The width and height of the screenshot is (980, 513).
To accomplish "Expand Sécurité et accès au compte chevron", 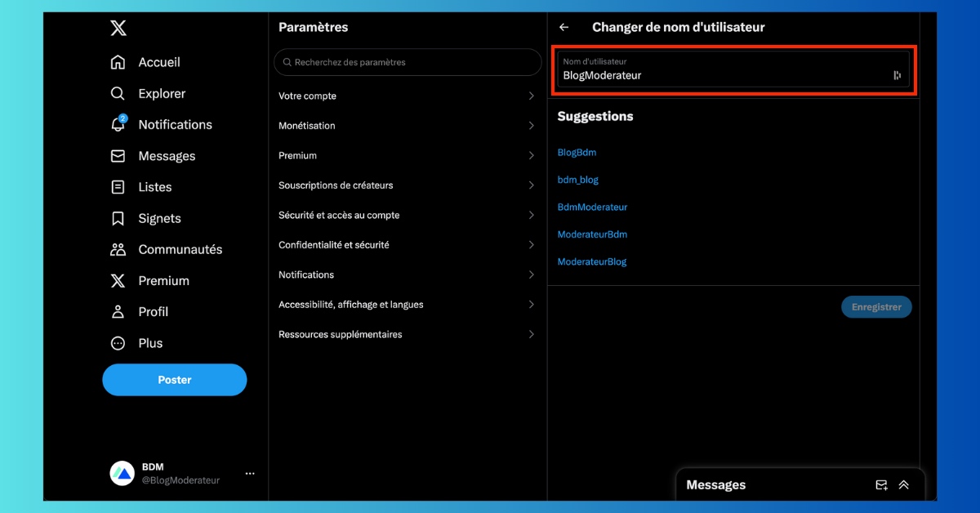I will pos(531,215).
